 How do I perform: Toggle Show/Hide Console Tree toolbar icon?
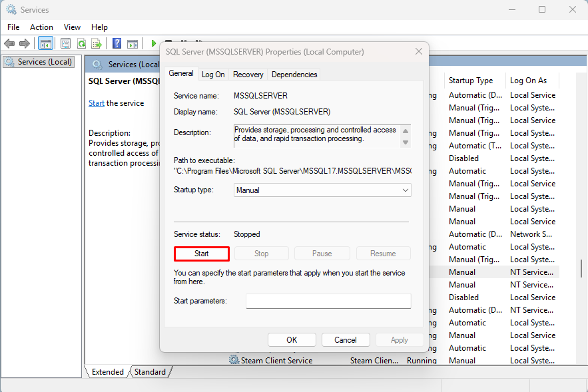click(46, 43)
